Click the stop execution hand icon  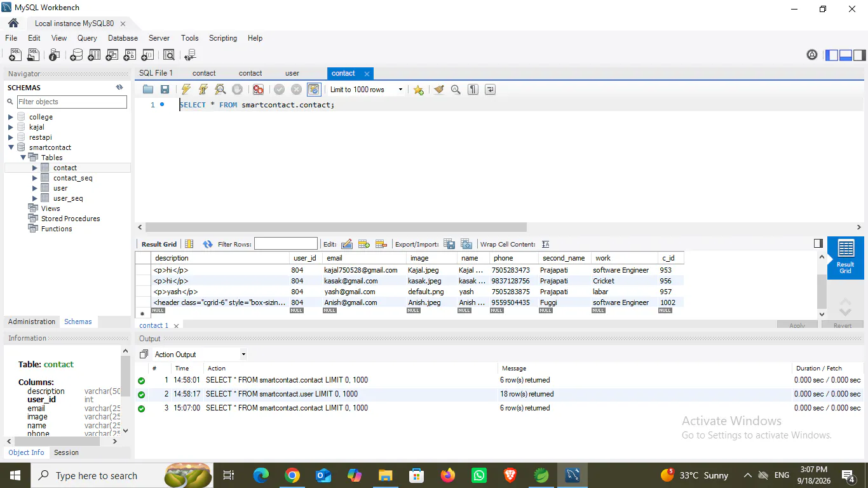pyautogui.click(x=237, y=90)
